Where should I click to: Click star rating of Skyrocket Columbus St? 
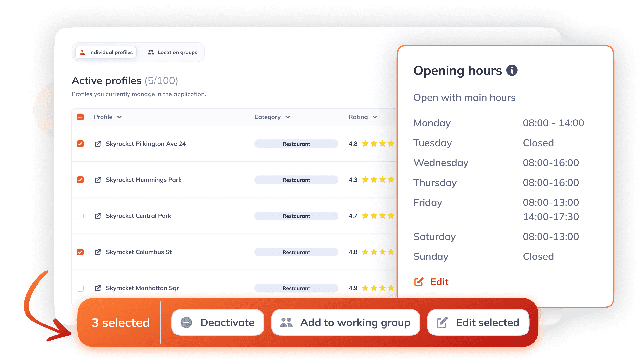click(x=378, y=252)
